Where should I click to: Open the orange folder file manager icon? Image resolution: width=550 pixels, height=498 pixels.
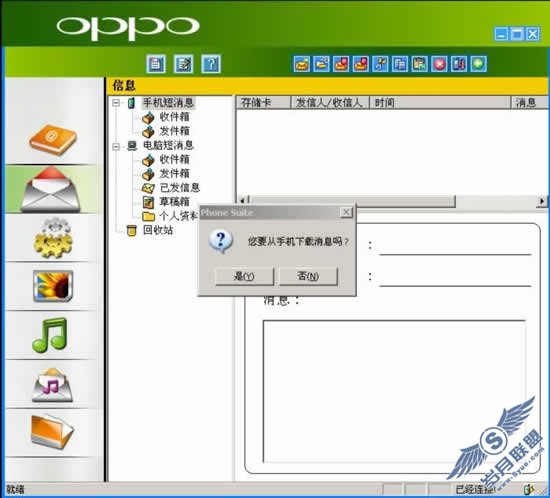tap(52, 431)
